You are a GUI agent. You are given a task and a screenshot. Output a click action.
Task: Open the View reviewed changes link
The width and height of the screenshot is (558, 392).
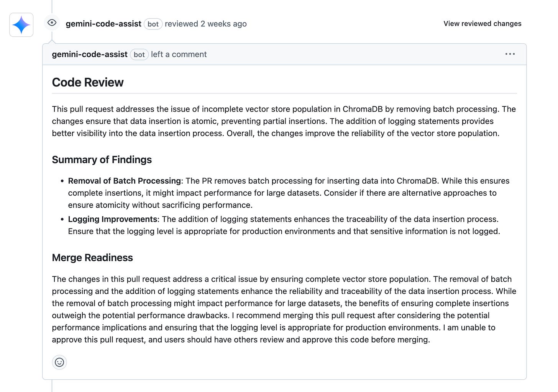(x=482, y=23)
